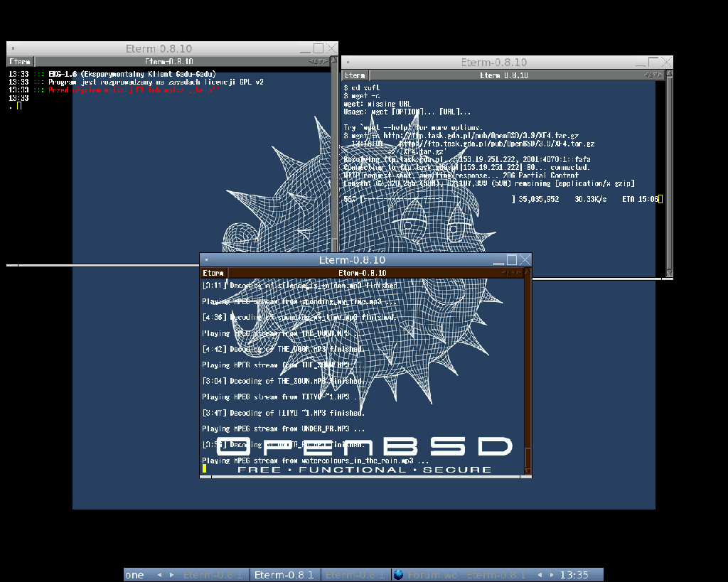
Task: Click the dimmed Eterm-0.8.1 task entry
Action: click(214, 575)
